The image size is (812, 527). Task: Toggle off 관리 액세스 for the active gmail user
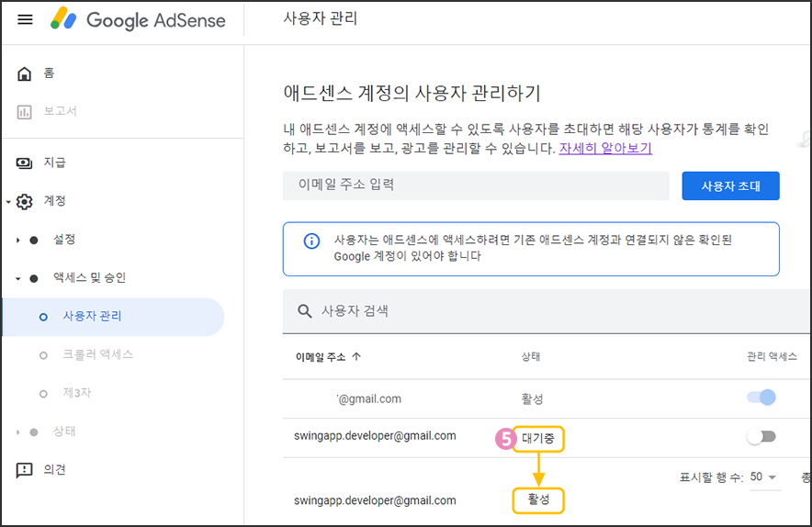pyautogui.click(x=761, y=398)
